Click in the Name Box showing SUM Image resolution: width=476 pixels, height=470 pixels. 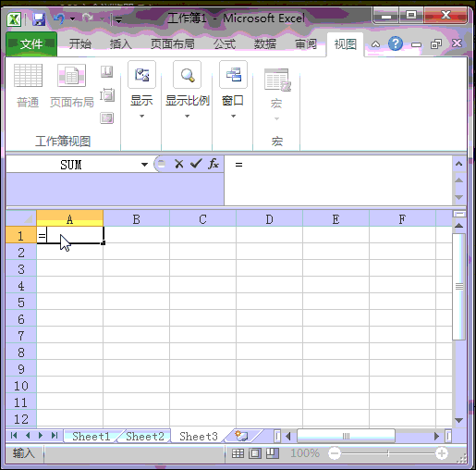pos(71,165)
